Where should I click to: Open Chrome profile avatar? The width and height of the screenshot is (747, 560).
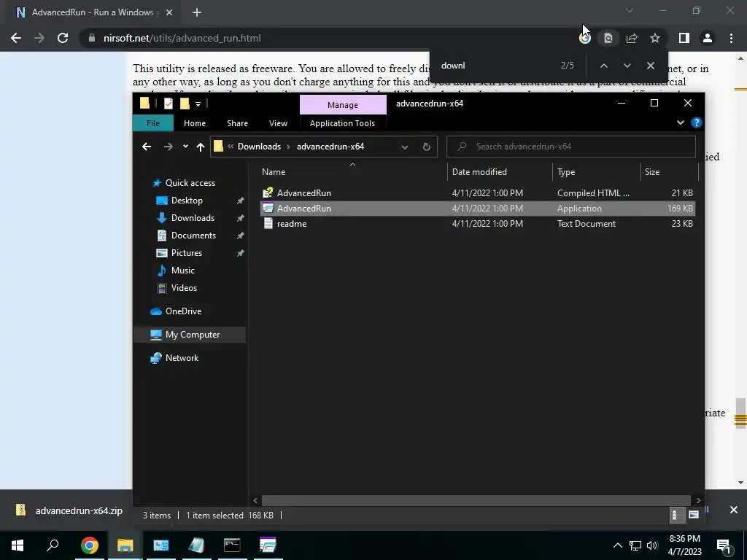[x=708, y=38]
